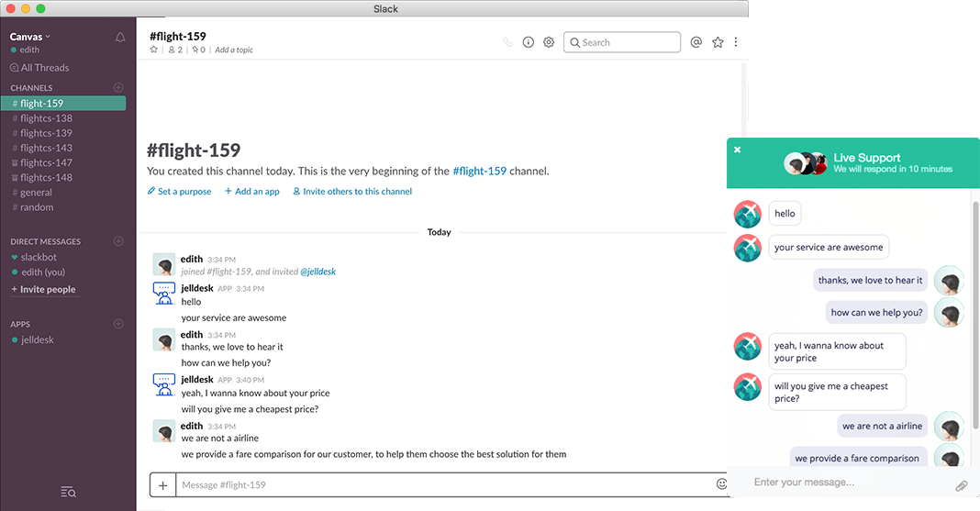Click 'will you give me a cheapest price?' bubble
Image resolution: width=980 pixels, height=511 pixels.
pyautogui.click(x=837, y=393)
